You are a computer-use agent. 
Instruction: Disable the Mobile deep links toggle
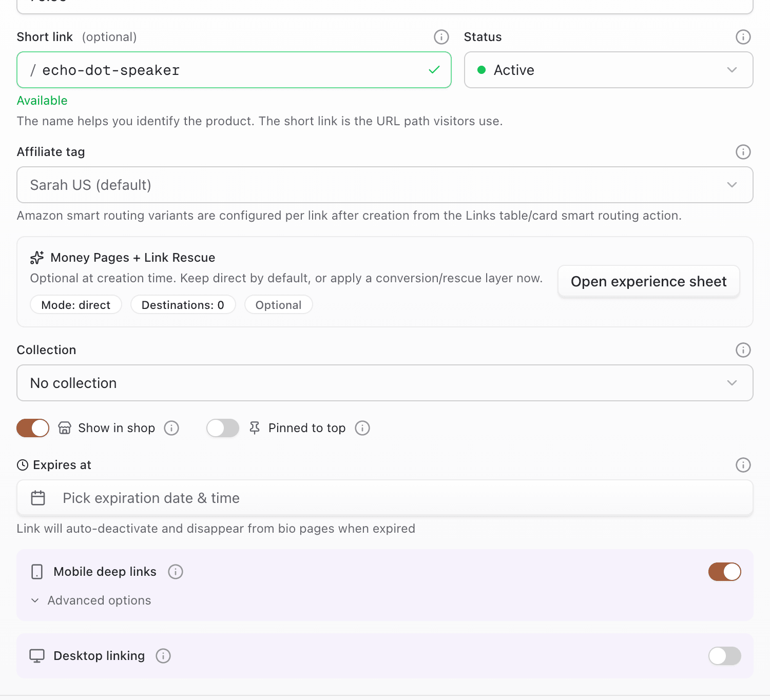[724, 572]
